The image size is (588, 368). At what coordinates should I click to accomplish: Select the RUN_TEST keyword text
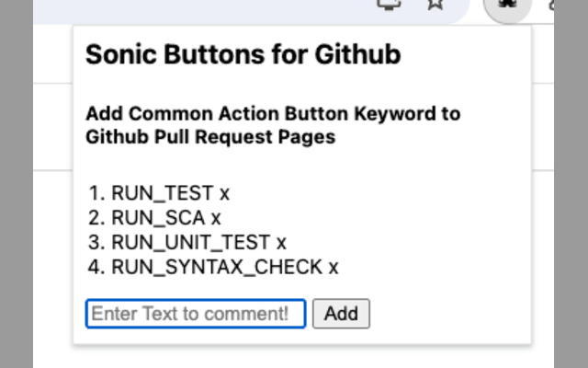click(x=163, y=193)
